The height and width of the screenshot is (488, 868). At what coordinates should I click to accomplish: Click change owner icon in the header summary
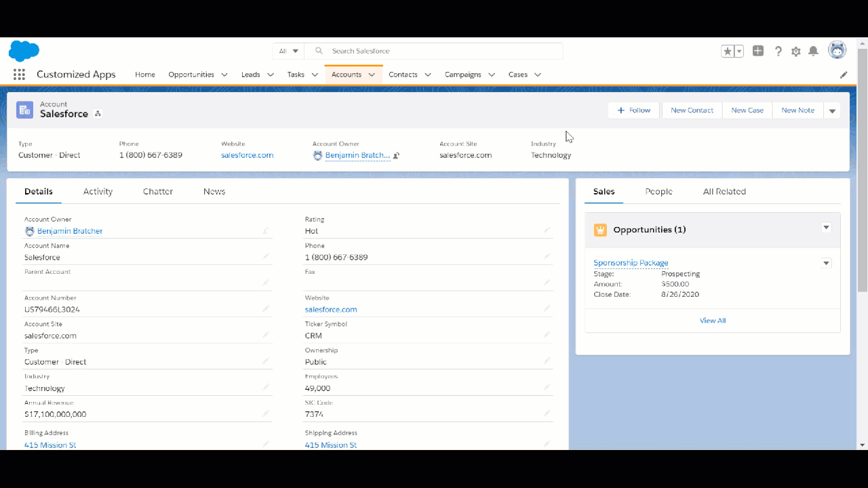396,155
